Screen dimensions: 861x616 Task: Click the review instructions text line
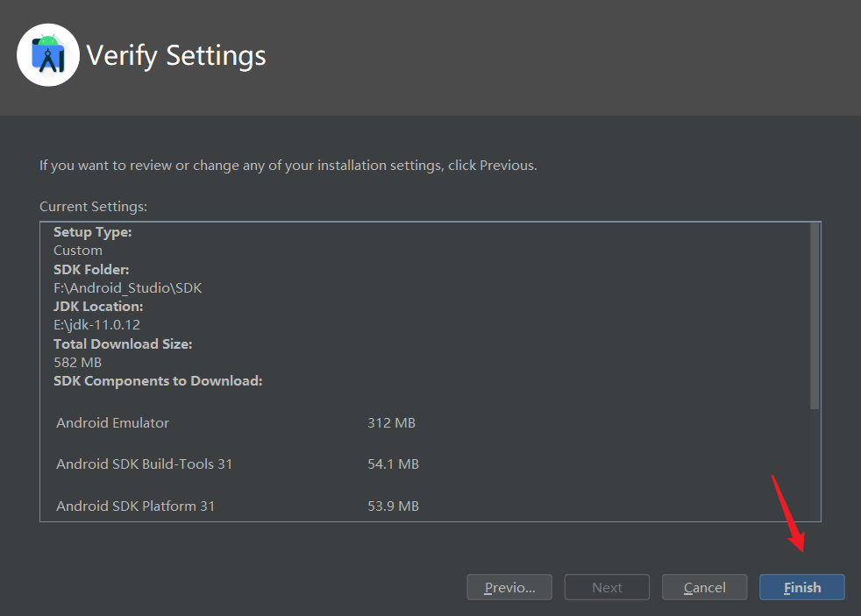coord(288,165)
